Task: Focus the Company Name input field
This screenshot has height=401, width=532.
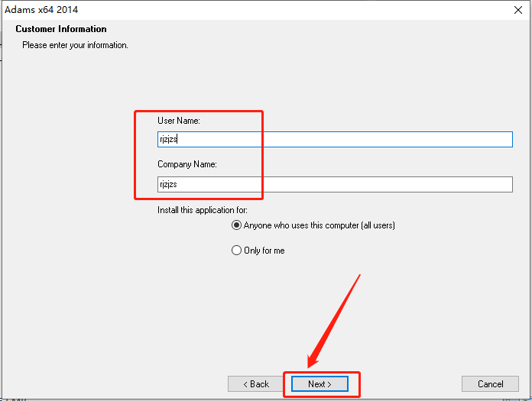Action: coord(335,184)
